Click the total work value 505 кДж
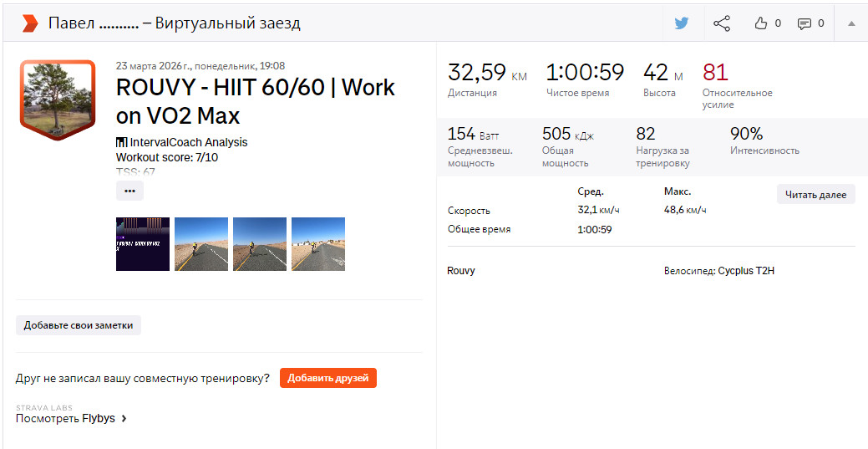The width and height of the screenshot is (868, 449). [x=568, y=134]
